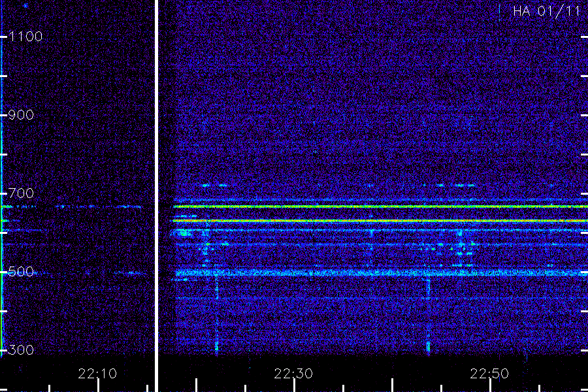This screenshot has width=588, height=392.
Task: Click the 500 frequency axis label
Action: tap(21, 272)
